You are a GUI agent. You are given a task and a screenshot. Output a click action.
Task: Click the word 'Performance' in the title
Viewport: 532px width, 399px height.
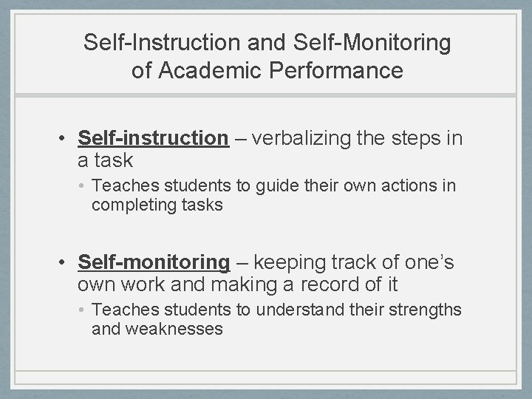pos(336,70)
